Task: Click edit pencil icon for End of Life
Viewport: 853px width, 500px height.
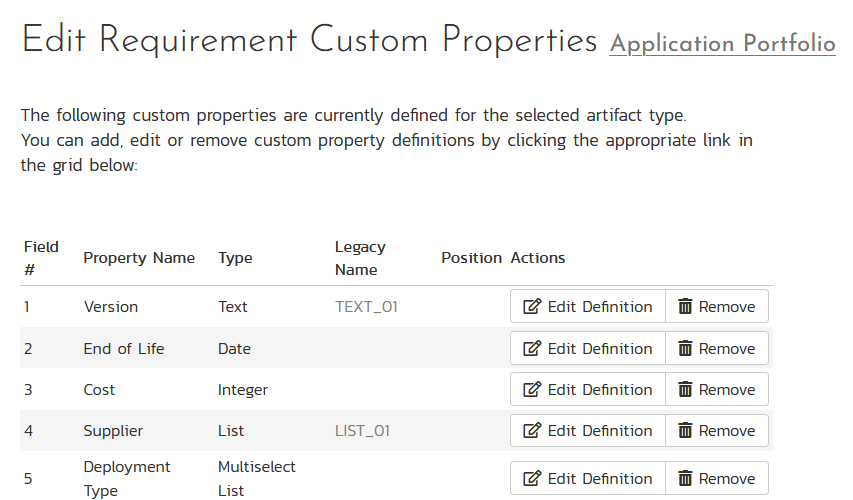Action: 533,349
